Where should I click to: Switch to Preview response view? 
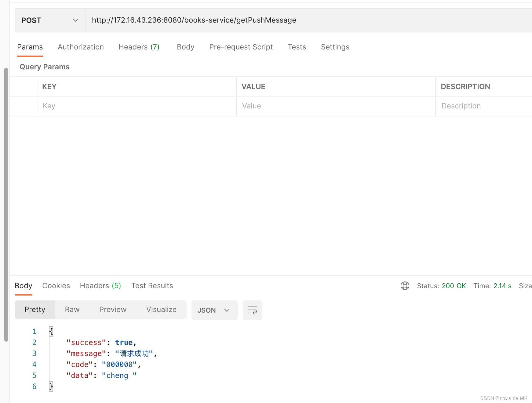[x=113, y=310]
